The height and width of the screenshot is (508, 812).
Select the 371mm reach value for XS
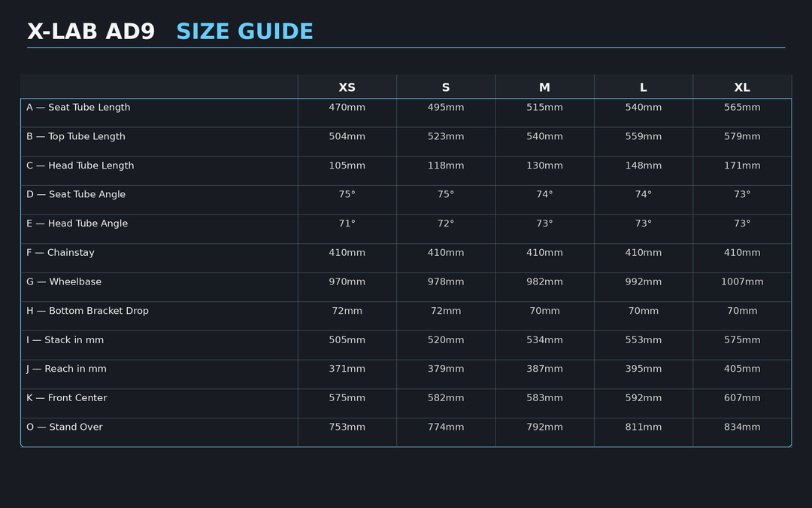347,369
